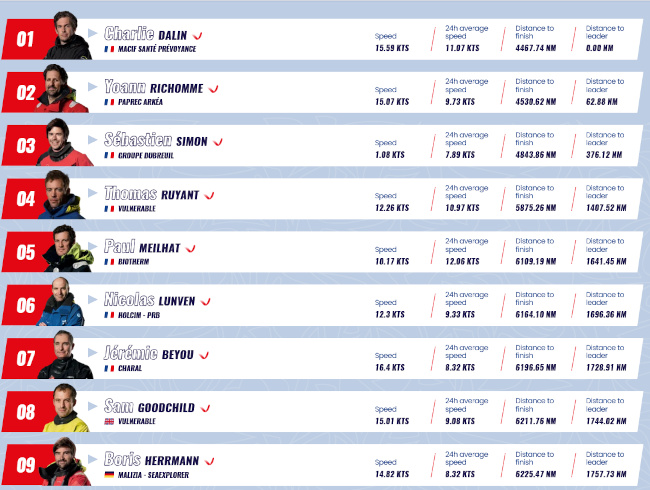This screenshot has width=650, height=490.
Task: Open Charlie Dalin's skipper photo
Action: (x=68, y=36)
